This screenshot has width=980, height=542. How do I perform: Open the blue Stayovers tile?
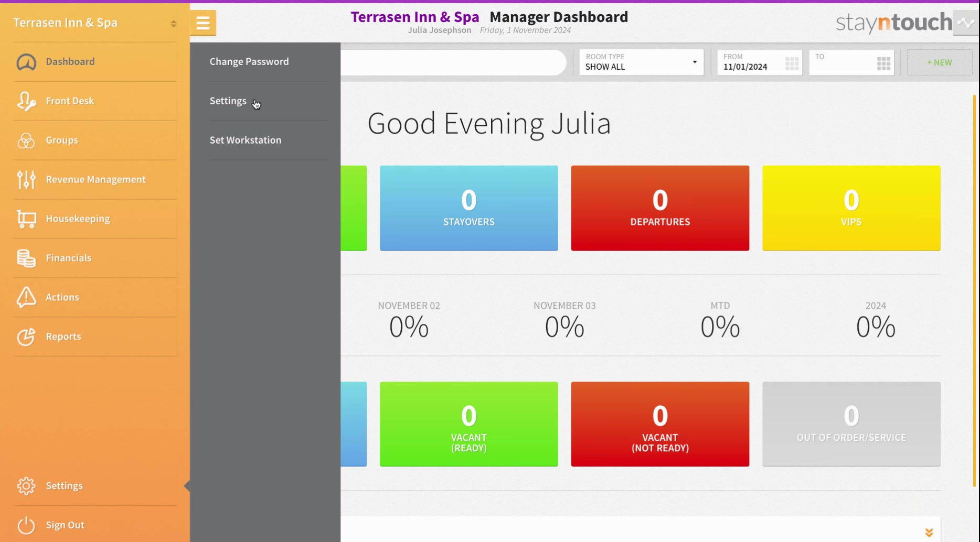[469, 208]
